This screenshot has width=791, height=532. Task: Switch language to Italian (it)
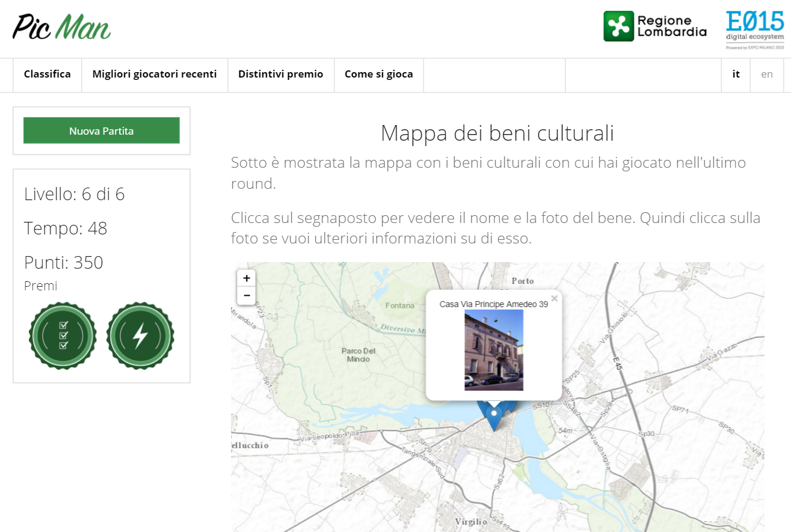tap(736, 75)
